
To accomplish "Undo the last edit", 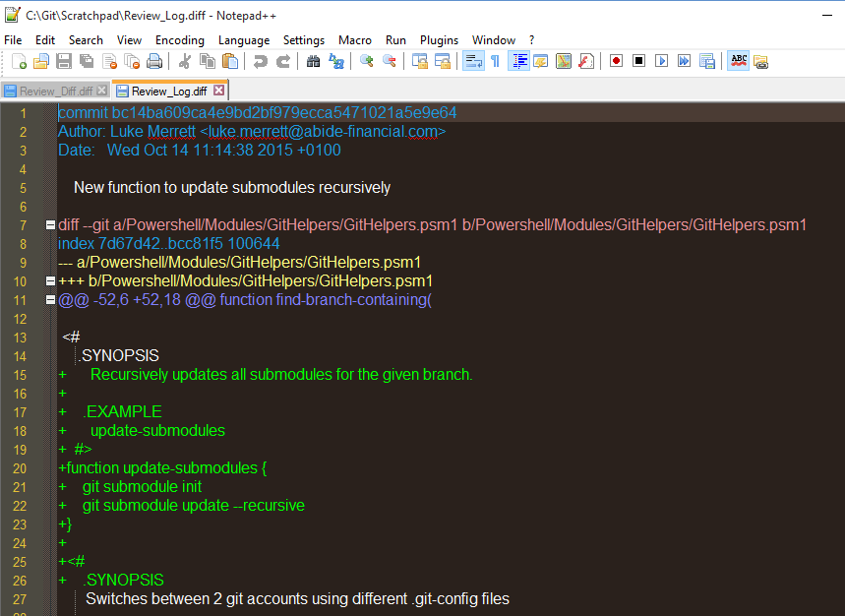I will [261, 61].
